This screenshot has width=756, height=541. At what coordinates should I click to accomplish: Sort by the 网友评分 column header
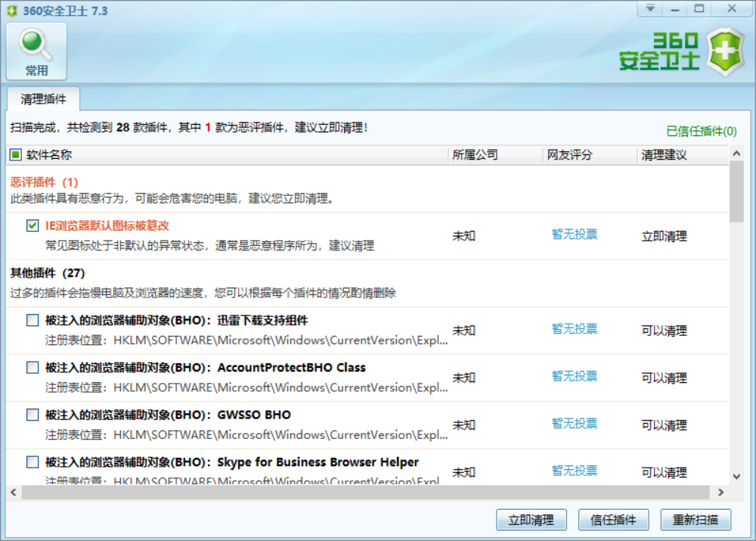(x=569, y=154)
